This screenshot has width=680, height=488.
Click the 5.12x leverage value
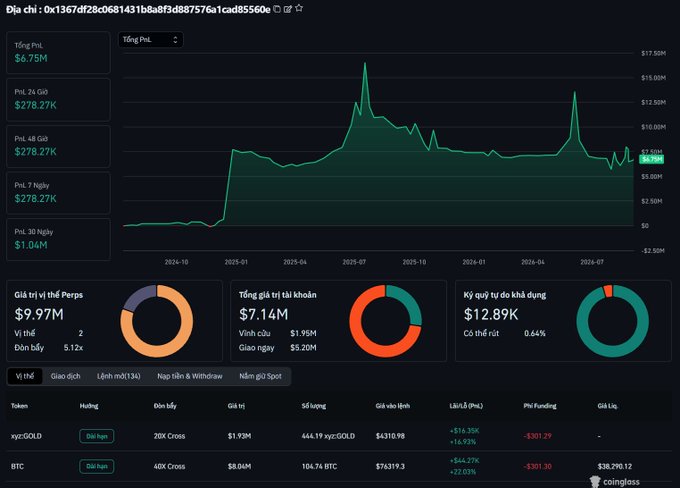pyautogui.click(x=73, y=347)
